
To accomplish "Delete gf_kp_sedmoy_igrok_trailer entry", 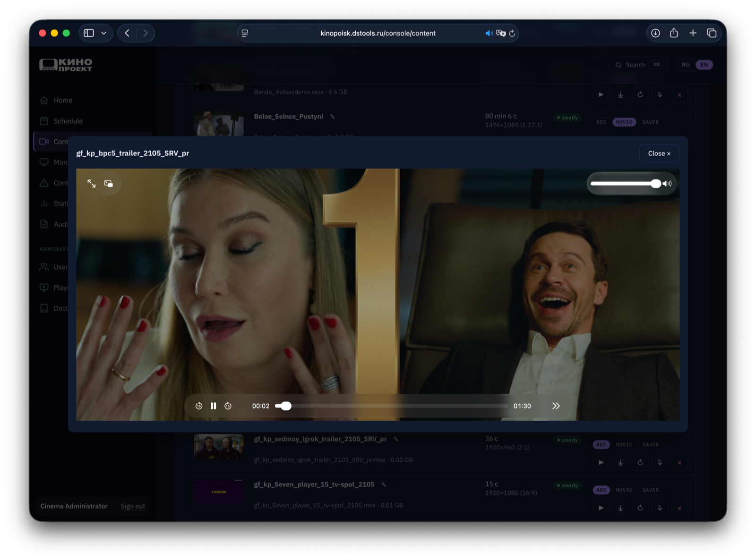I will [679, 463].
